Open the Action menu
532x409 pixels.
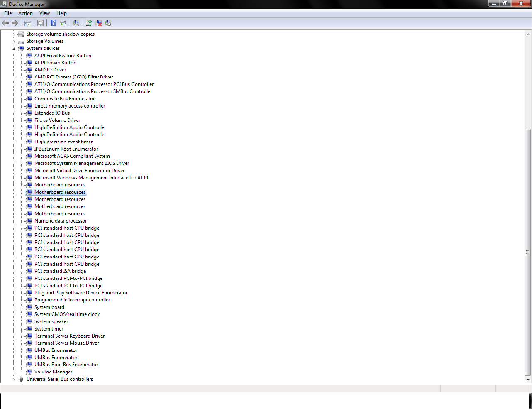25,13
